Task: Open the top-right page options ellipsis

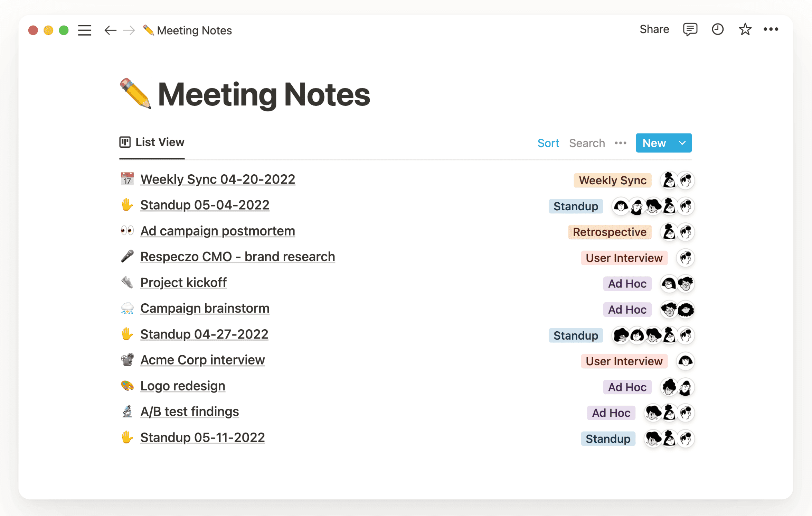Action: [771, 29]
